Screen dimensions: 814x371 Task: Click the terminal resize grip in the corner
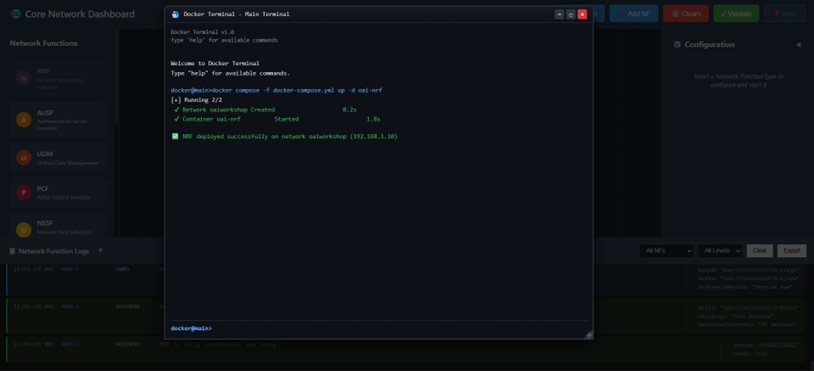click(589, 335)
